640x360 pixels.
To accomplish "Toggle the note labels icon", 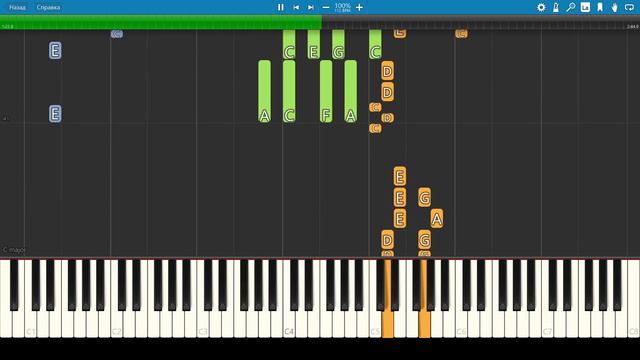I will tap(585, 7).
